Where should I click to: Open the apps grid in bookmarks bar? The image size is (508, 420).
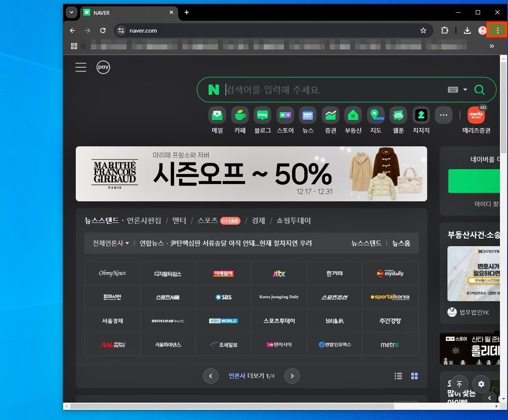click(74, 46)
